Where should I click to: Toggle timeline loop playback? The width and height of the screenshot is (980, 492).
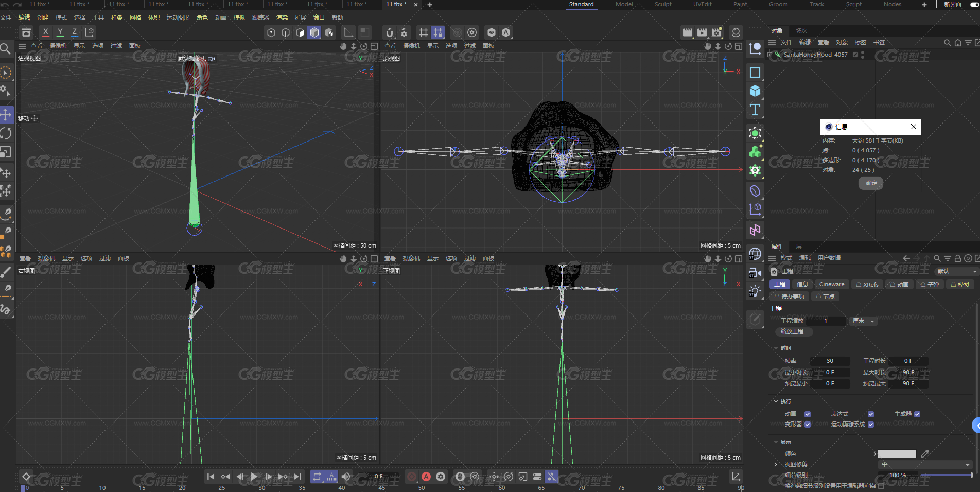point(317,477)
